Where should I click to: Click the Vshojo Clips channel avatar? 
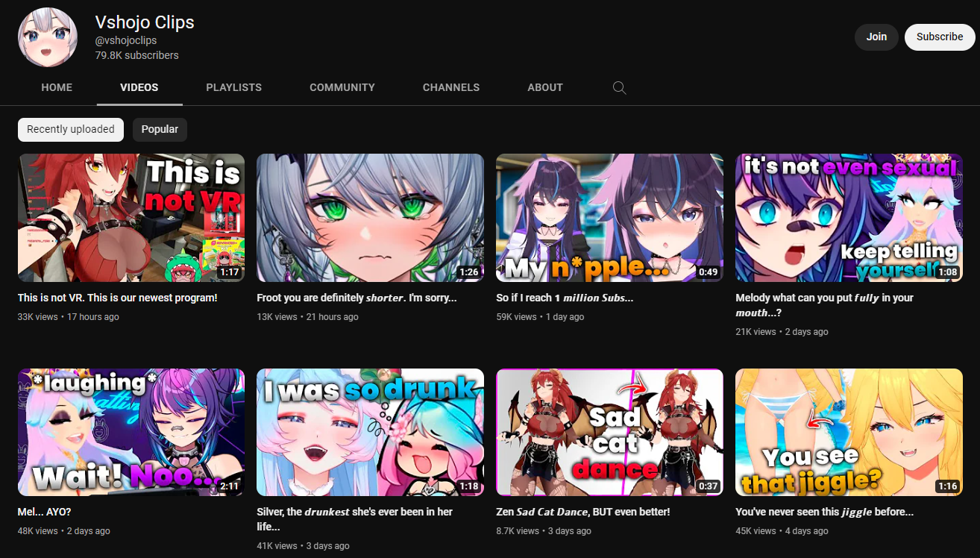[x=48, y=37]
